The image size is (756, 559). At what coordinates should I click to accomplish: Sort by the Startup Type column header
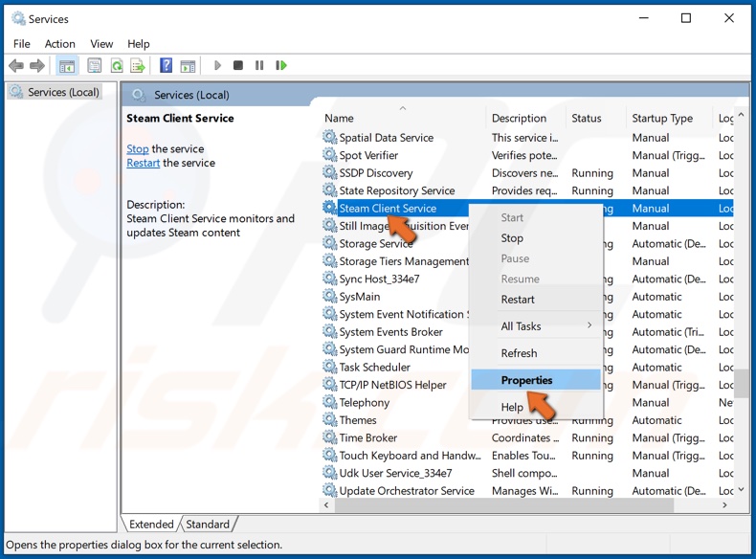pyautogui.click(x=662, y=119)
